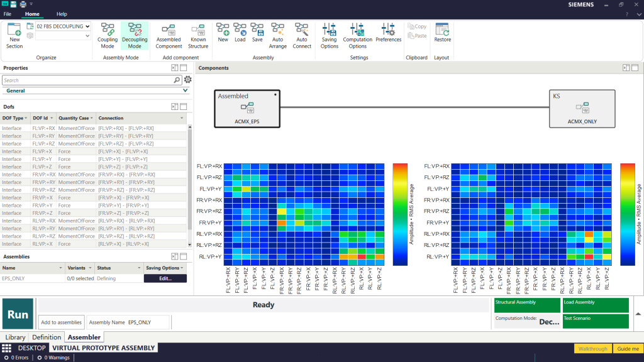Open Preferences settings
The height and width of the screenshot is (362, 644).
[388, 33]
